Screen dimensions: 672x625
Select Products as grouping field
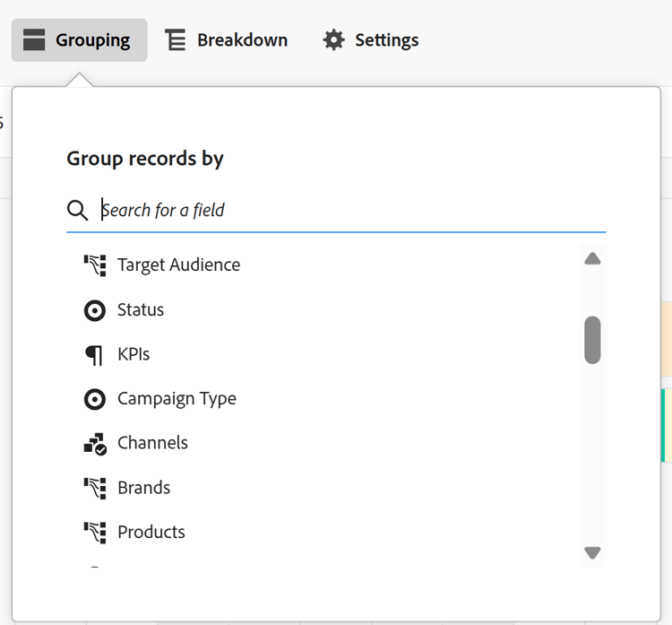(151, 532)
